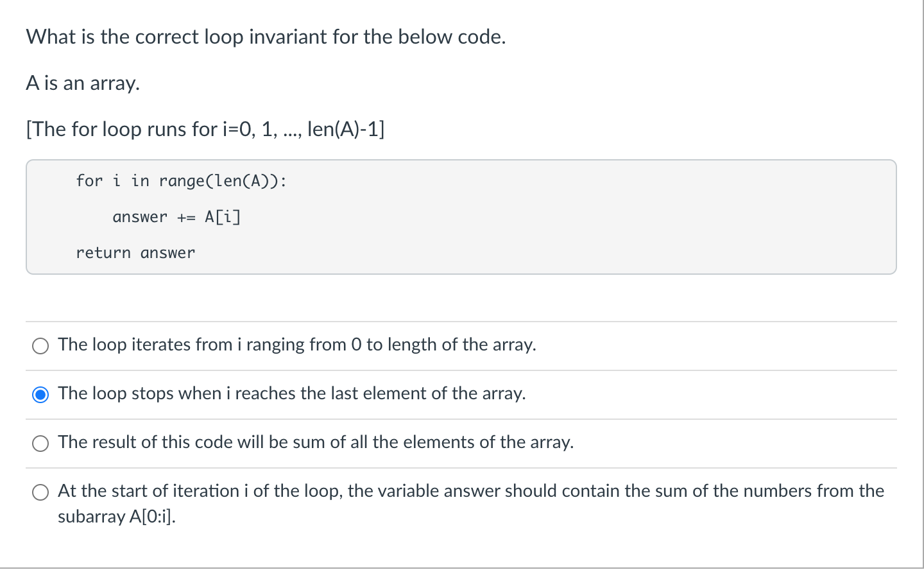Click "len(A)-1]" at the end of the hint
The width and height of the screenshot is (924, 579).
click(x=346, y=130)
